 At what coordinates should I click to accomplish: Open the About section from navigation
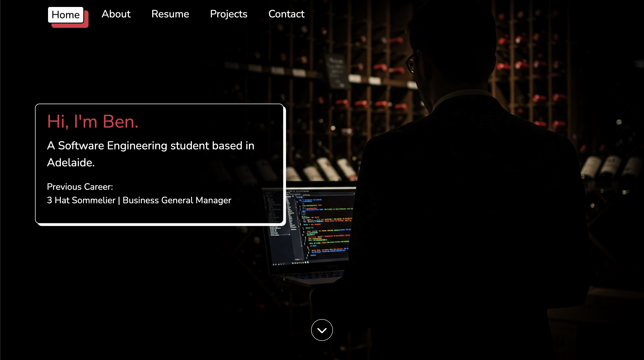[116, 14]
